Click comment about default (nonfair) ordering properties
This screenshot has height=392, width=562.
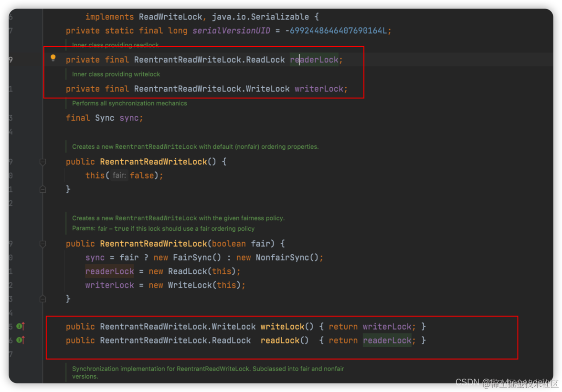[x=195, y=147]
